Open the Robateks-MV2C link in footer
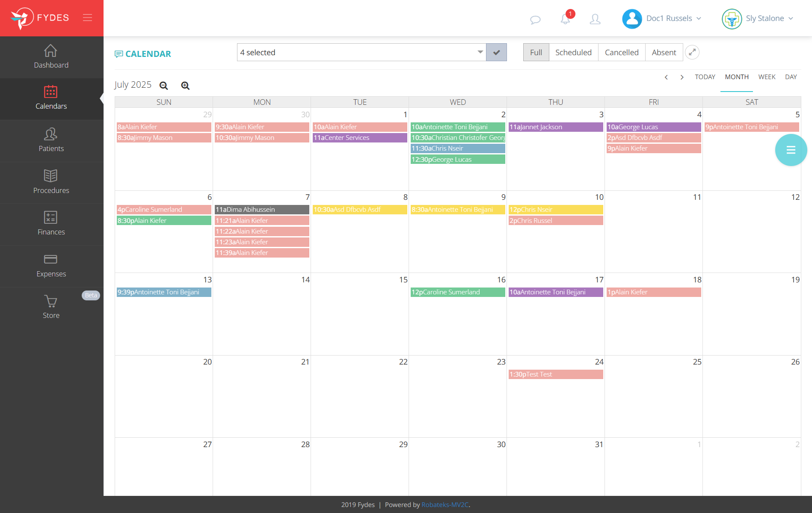The width and height of the screenshot is (812, 513). (x=445, y=504)
